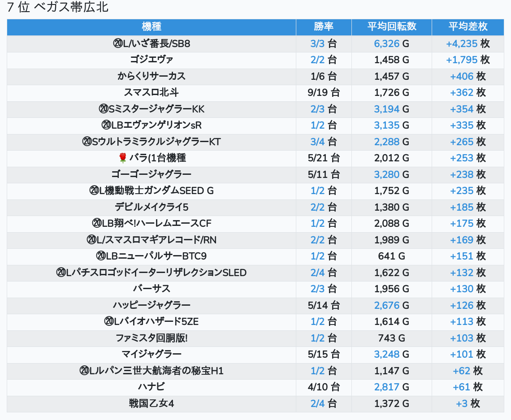Click the +235 枚 average difference value

coord(468,191)
